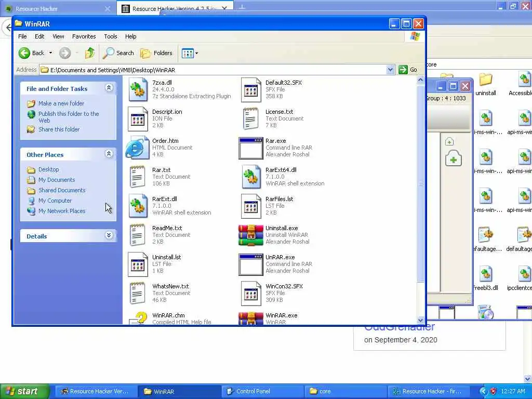
Task: Open Shared Documents link
Action: pyautogui.click(x=62, y=190)
